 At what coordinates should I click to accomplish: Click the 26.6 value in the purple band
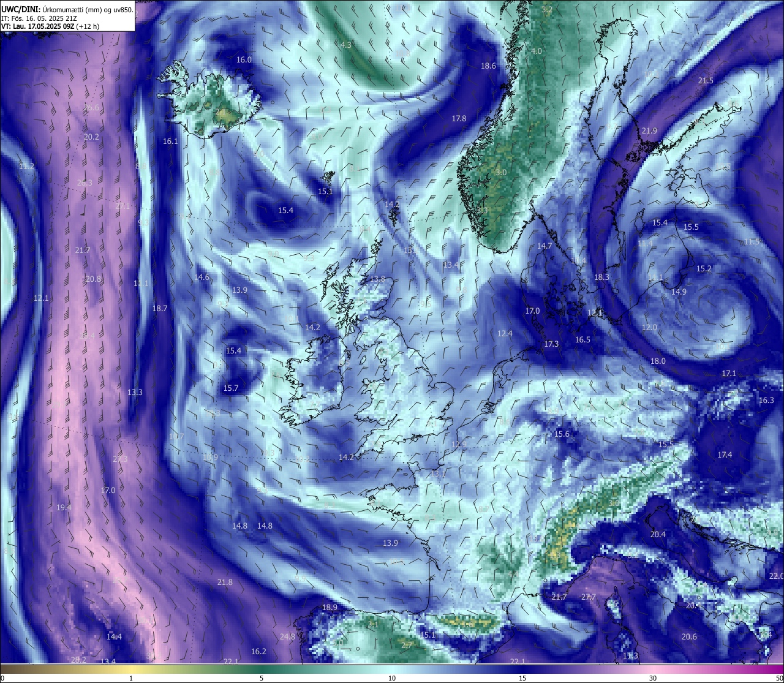[x=91, y=107]
